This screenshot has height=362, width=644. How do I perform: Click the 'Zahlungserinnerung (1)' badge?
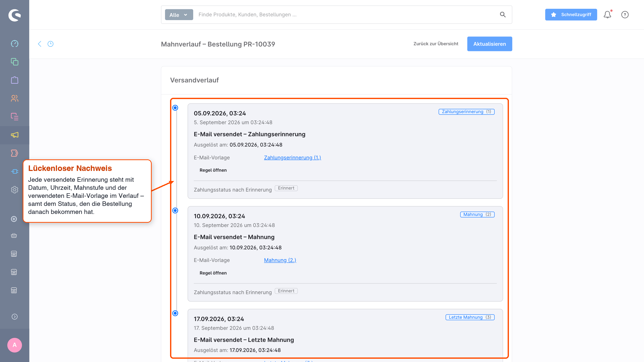tap(466, 112)
